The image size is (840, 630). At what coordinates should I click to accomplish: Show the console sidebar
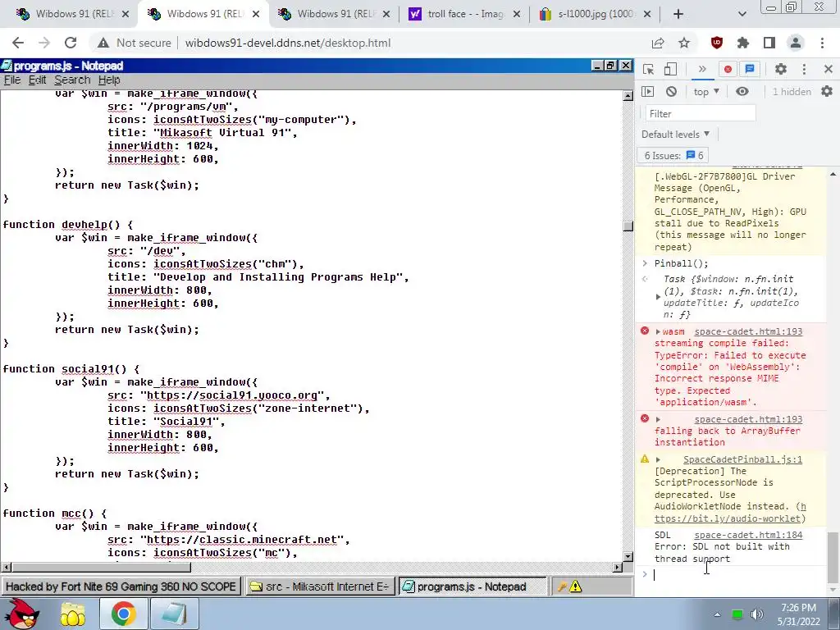tap(648, 92)
